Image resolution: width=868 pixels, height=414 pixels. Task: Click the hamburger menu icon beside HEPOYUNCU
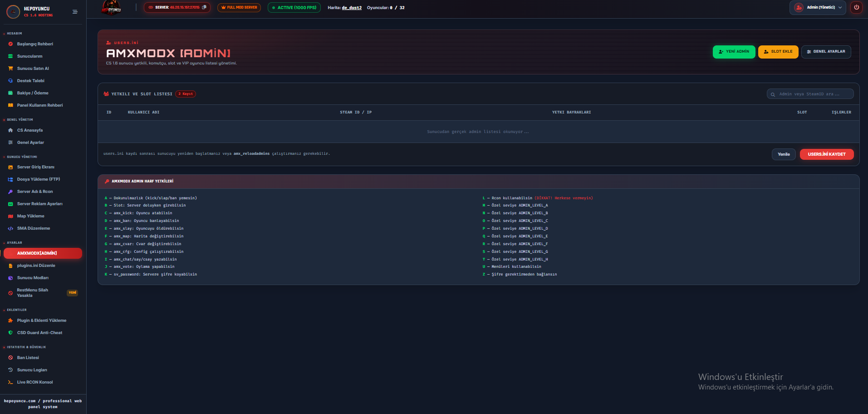pos(75,12)
